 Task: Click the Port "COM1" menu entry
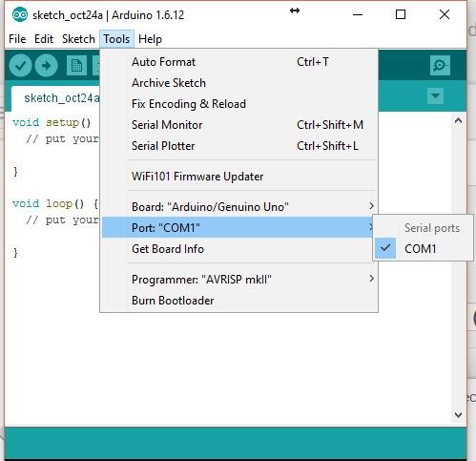coord(238,227)
